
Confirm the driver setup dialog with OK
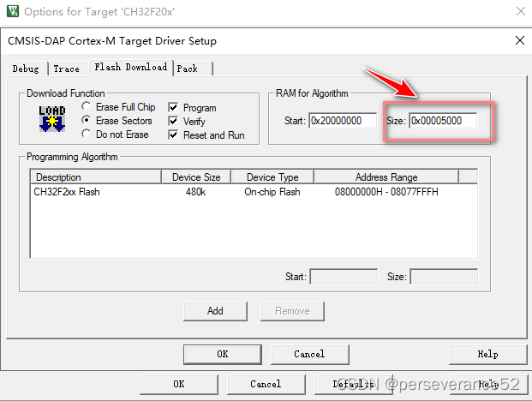click(x=223, y=354)
